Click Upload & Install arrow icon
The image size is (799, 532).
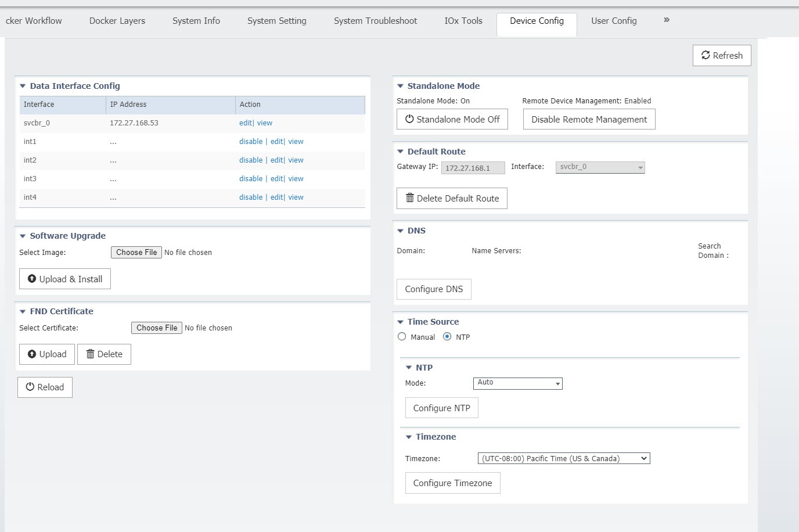pyautogui.click(x=32, y=279)
